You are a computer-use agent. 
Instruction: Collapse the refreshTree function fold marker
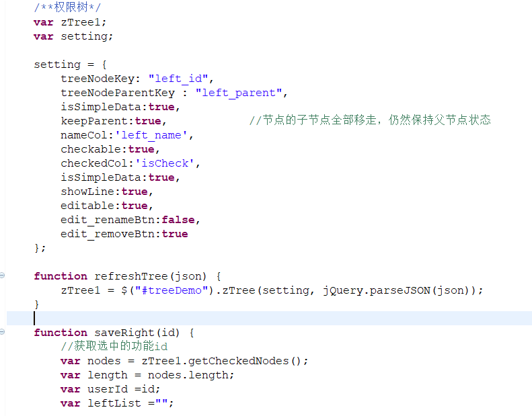click(2, 276)
